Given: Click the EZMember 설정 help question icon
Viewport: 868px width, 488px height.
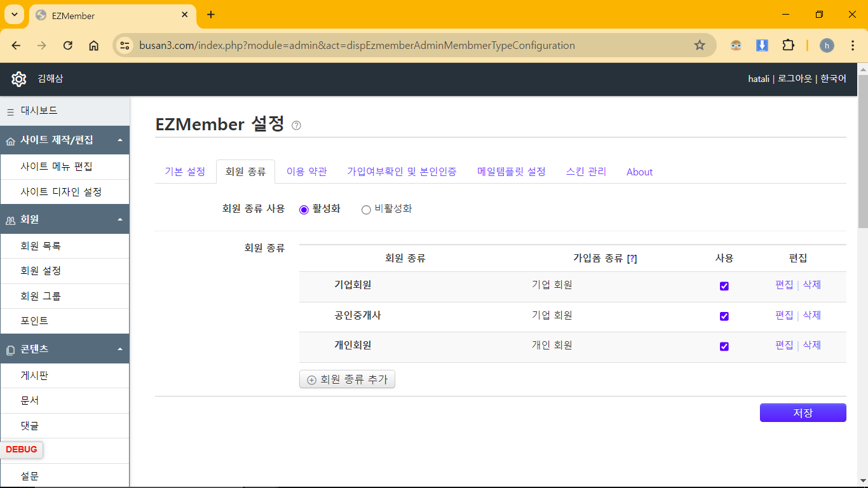Looking at the screenshot, I should click(296, 126).
